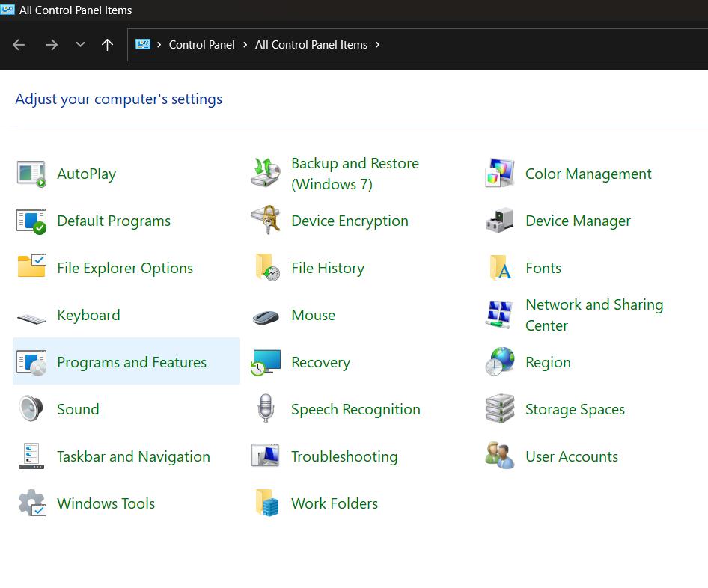Open the Fonts folder icon

point(501,268)
